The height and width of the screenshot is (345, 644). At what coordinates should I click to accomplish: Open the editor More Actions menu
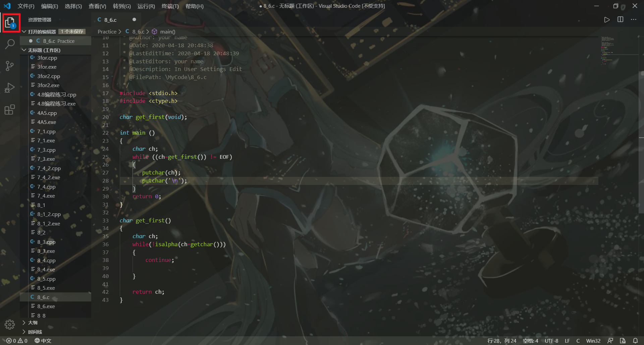[634, 19]
